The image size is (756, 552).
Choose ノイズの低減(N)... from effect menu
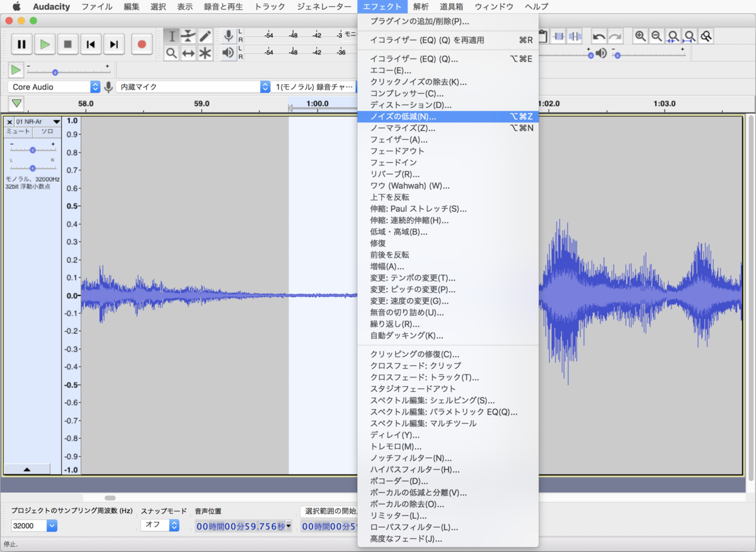point(448,117)
